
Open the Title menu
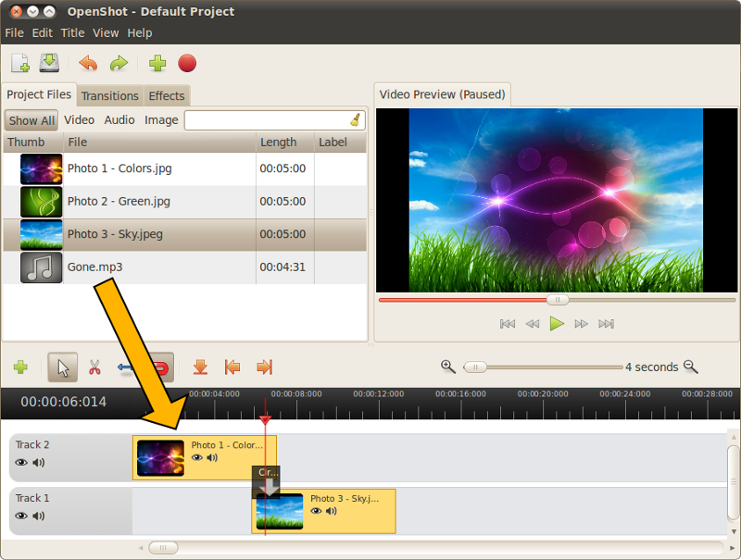point(72,32)
